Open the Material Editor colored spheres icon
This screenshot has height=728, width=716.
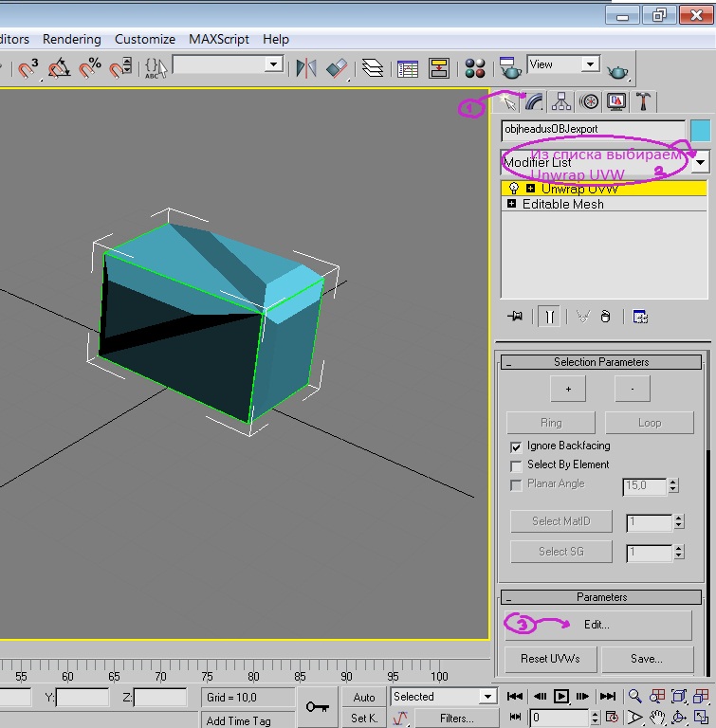[x=475, y=68]
